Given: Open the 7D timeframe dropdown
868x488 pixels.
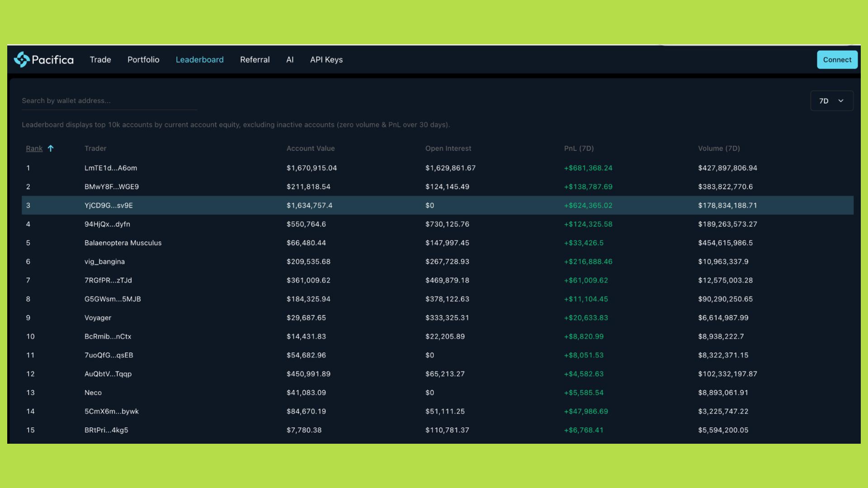Looking at the screenshot, I should tap(831, 101).
